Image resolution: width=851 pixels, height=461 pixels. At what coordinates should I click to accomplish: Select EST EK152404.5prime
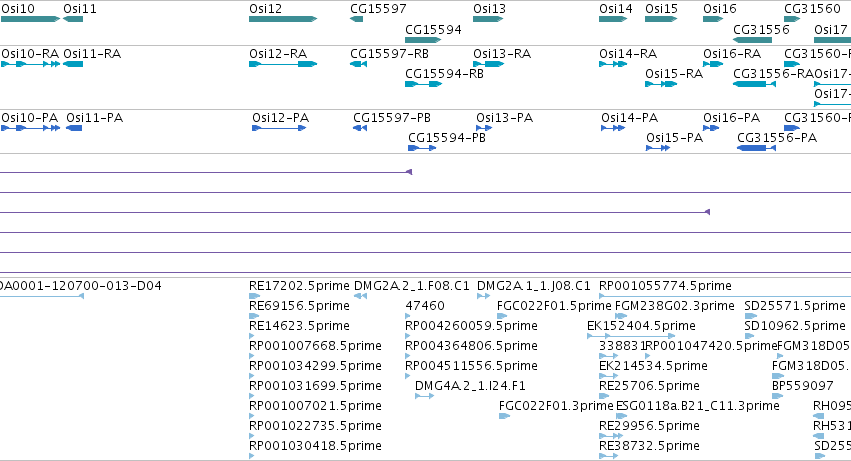pos(642,326)
